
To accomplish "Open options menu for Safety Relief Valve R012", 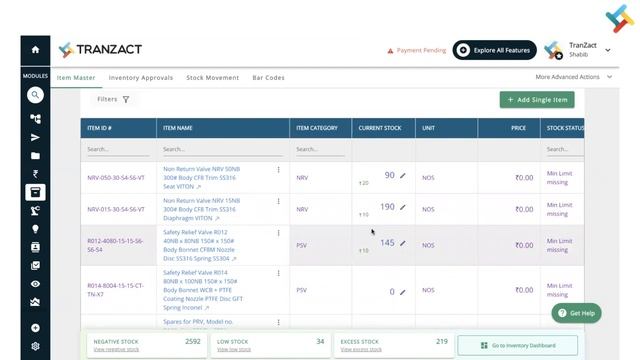I will (279, 233).
